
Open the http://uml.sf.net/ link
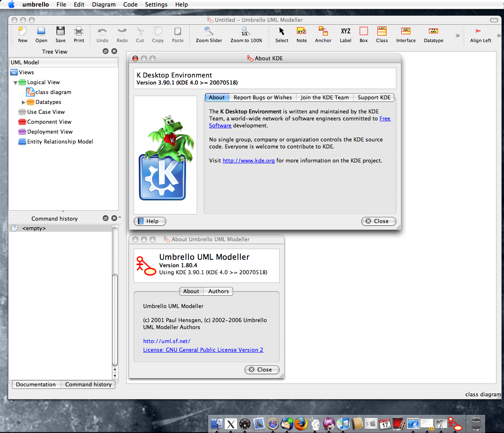(167, 341)
